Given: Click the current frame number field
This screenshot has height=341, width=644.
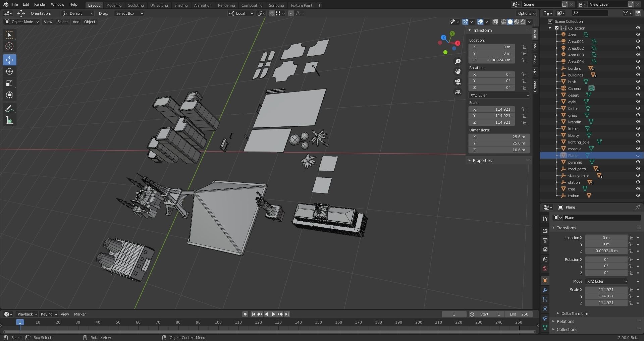Looking at the screenshot, I should pos(454,314).
